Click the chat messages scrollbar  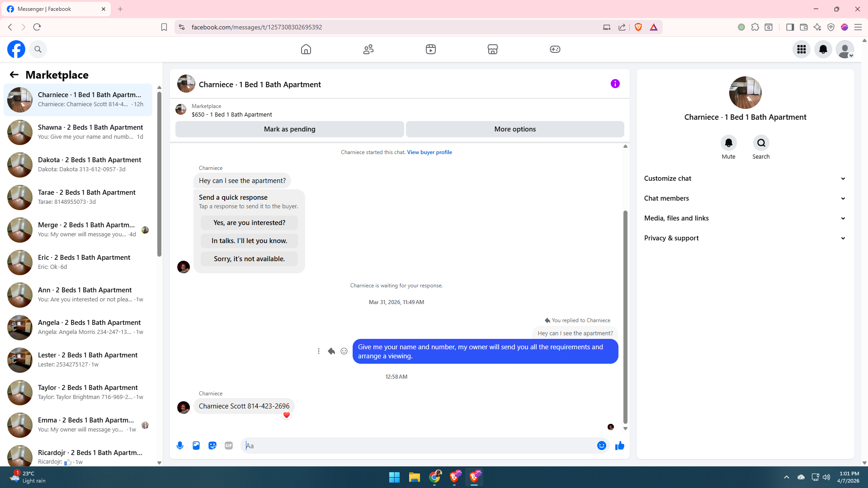(x=625, y=316)
